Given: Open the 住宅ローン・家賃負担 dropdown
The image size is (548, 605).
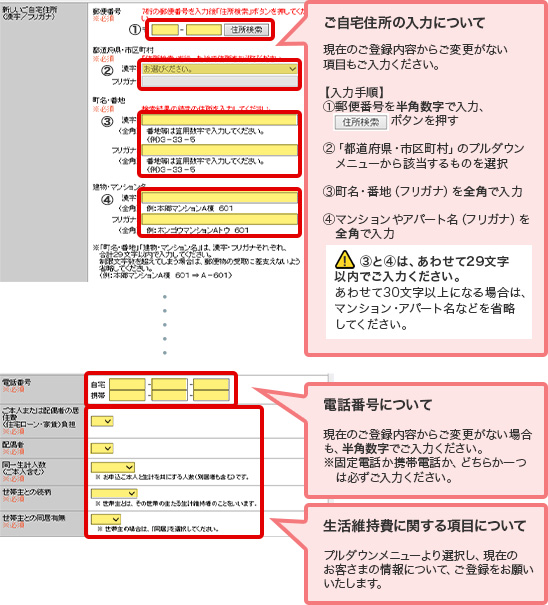Looking at the screenshot, I should coord(102,421).
